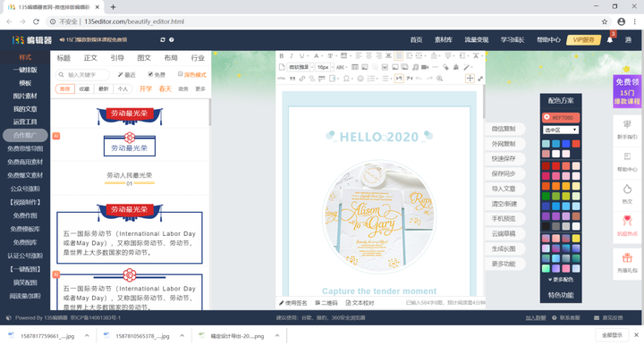Viewport: 644px width, 345px height.
Task: Insert emoticon with smiley icon
Action: (x=360, y=79)
